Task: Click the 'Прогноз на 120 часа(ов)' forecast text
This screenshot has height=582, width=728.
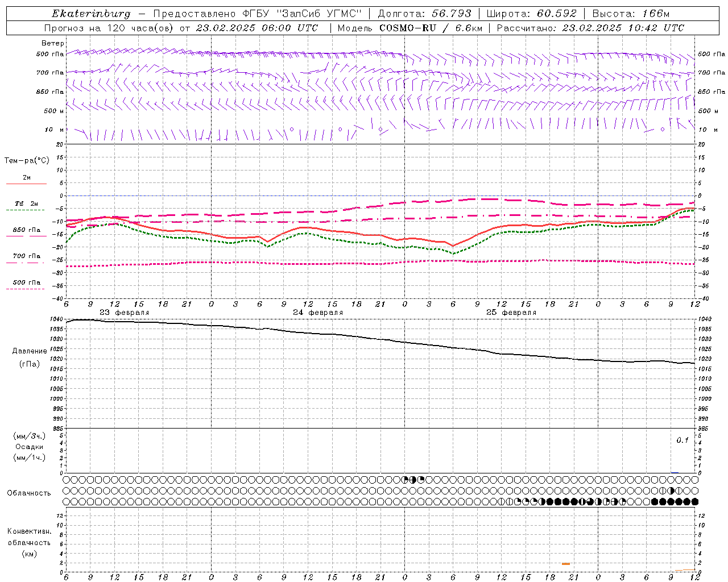Action: point(109,28)
